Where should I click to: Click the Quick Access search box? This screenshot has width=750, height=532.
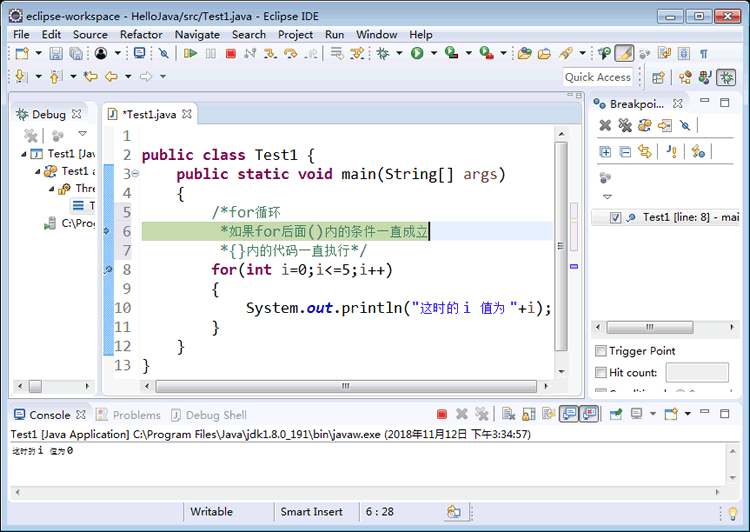[x=598, y=77]
